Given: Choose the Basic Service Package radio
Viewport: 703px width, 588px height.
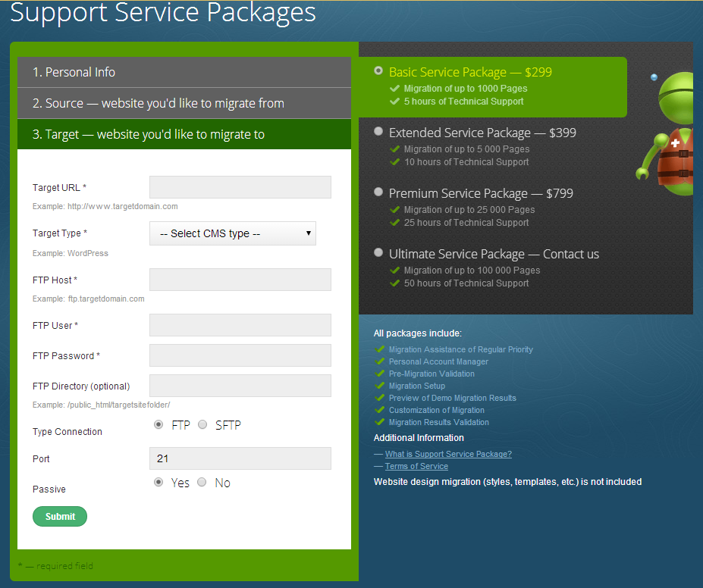Looking at the screenshot, I should coord(378,70).
